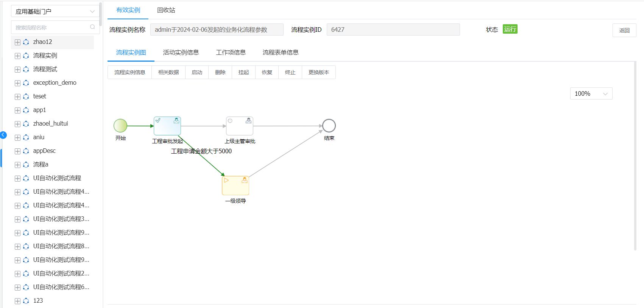
Task: Focus the 搜索流程名称 search field
Action: (51, 27)
